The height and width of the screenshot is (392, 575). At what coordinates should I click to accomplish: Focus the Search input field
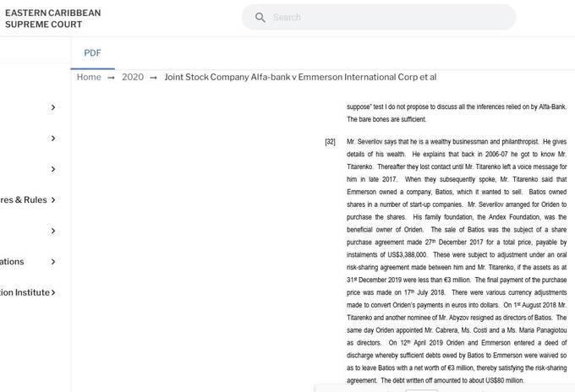tap(379, 17)
